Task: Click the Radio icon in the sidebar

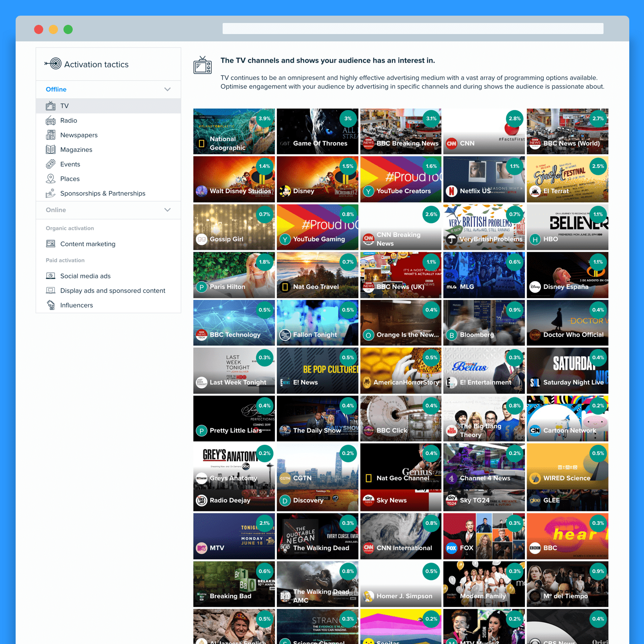Action: point(51,121)
